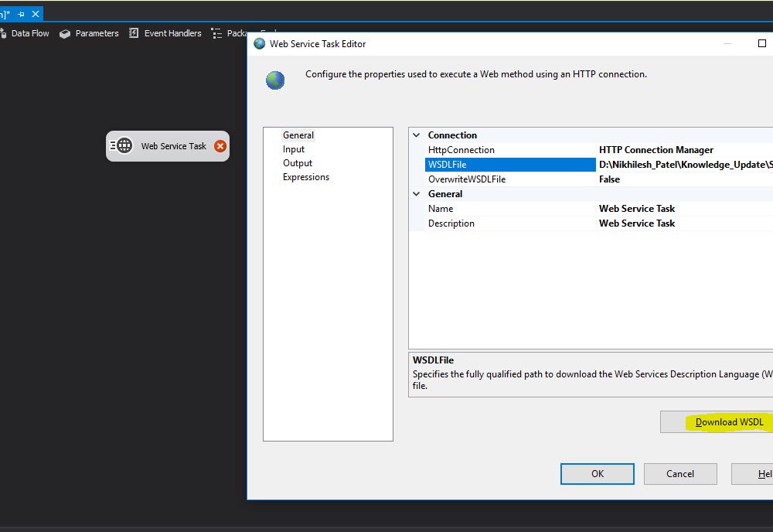
Task: Open Help from the dialog button
Action: click(x=752, y=474)
